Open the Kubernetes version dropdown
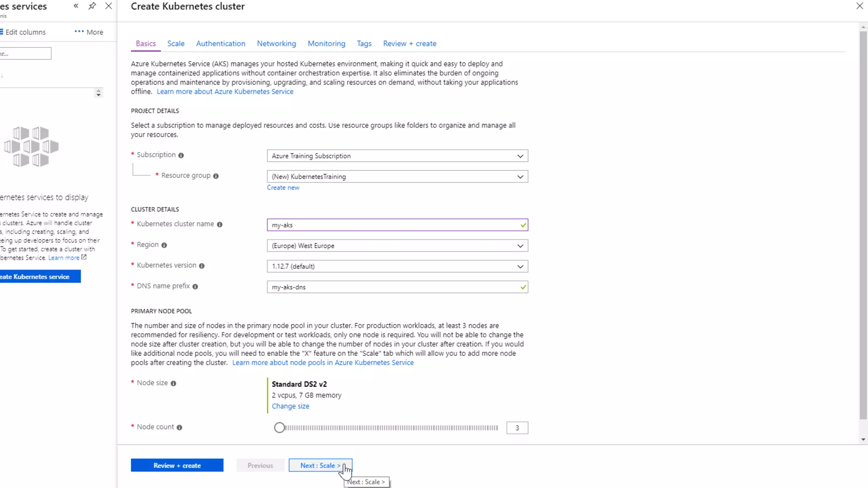The image size is (868, 488). pyautogui.click(x=397, y=266)
